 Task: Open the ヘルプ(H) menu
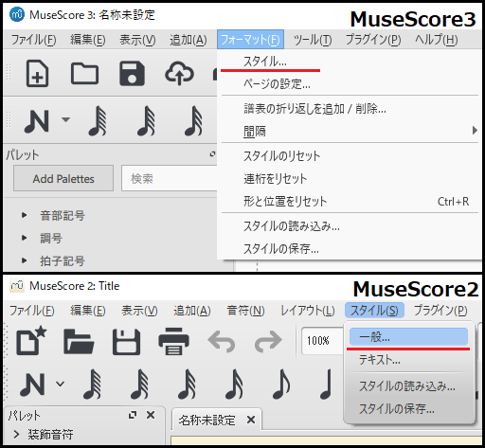point(436,40)
